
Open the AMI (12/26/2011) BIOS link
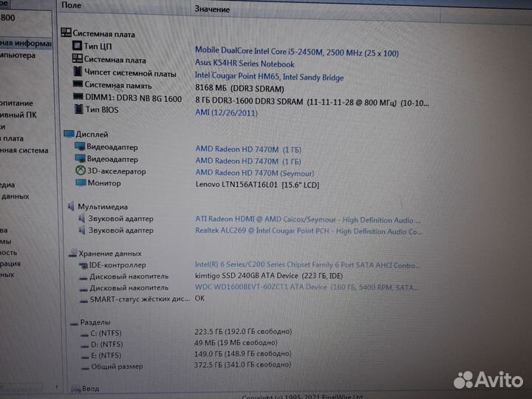[226, 112]
